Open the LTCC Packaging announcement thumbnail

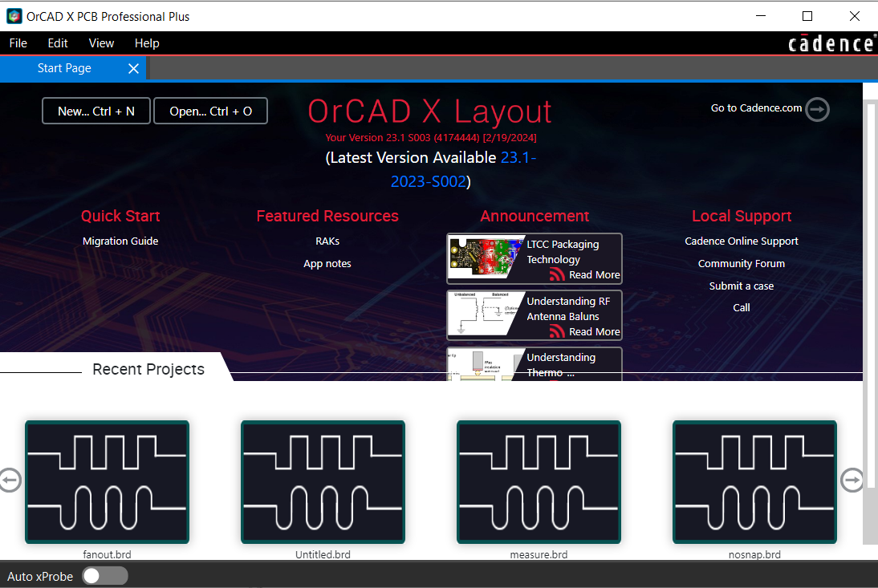click(x=485, y=258)
